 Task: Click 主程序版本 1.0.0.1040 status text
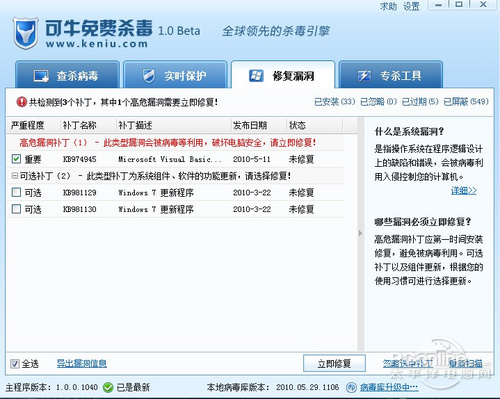(52, 387)
